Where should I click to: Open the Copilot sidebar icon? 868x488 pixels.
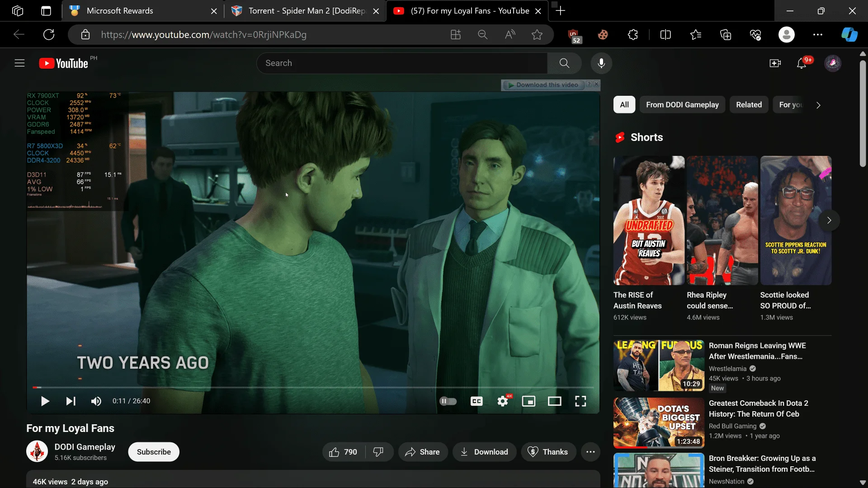(x=849, y=35)
